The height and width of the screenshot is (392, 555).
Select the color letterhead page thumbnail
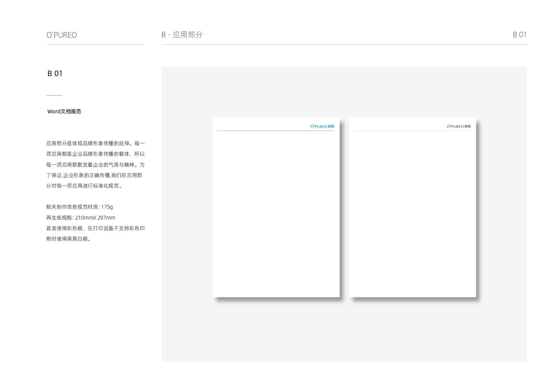click(276, 207)
